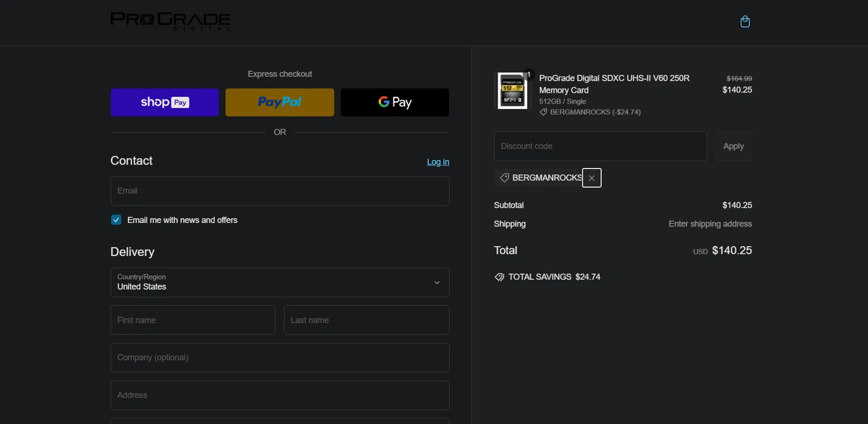Click the Log in link
Screen dimensions: 868x424
click(x=438, y=162)
